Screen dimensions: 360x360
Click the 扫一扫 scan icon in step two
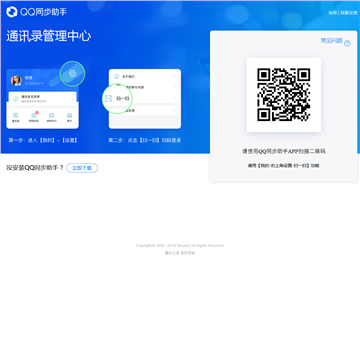108,98
